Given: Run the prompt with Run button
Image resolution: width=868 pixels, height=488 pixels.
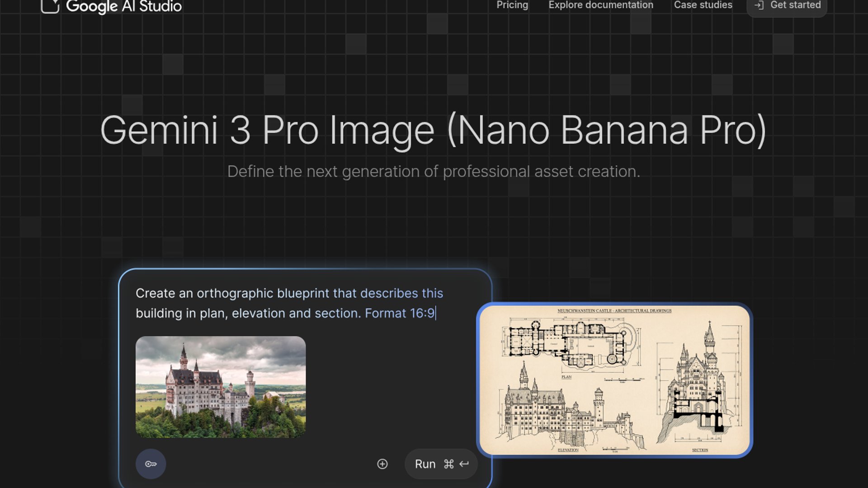Looking at the screenshot, I should point(425,464).
